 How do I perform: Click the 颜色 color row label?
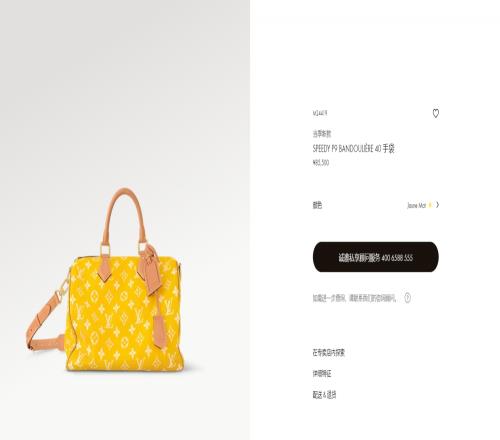click(317, 205)
